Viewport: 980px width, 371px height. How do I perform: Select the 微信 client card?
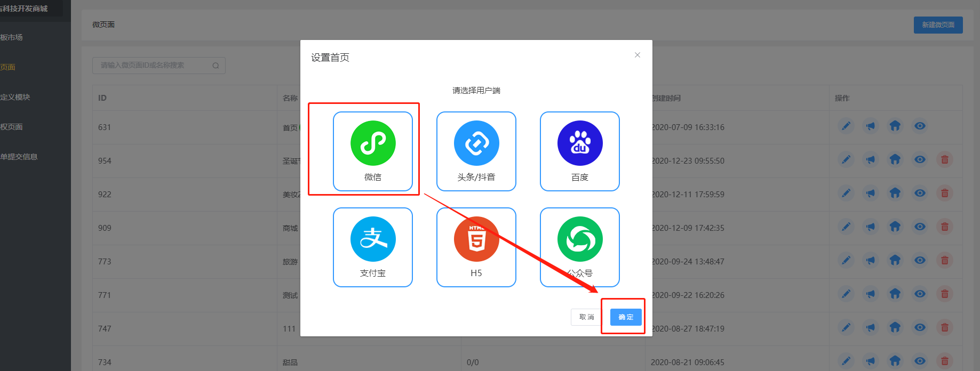coord(373,151)
